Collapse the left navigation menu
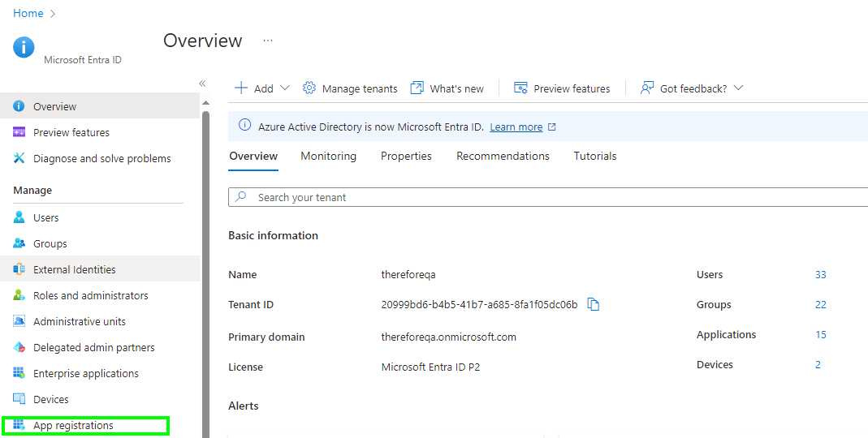This screenshot has width=868, height=438. pos(202,84)
